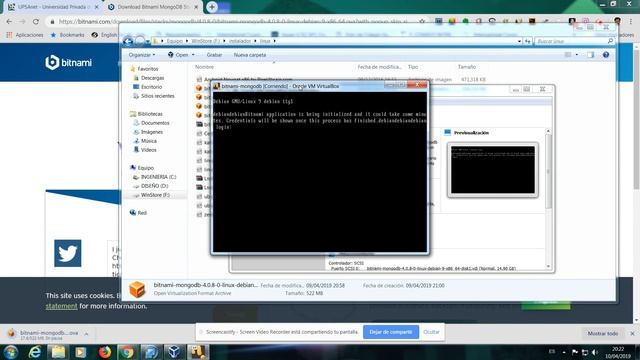
Task: Open the Música library
Action: pyautogui.click(x=149, y=141)
